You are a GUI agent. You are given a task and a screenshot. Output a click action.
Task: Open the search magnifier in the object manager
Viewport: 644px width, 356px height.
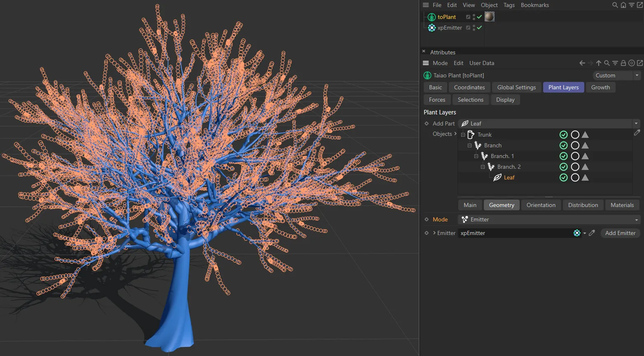pyautogui.click(x=615, y=5)
